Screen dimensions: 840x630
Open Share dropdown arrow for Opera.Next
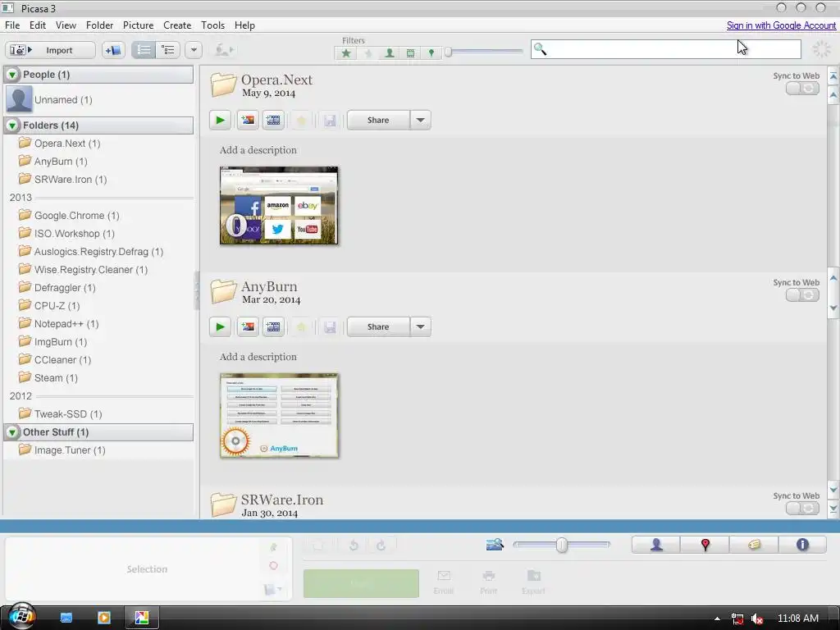[421, 120]
